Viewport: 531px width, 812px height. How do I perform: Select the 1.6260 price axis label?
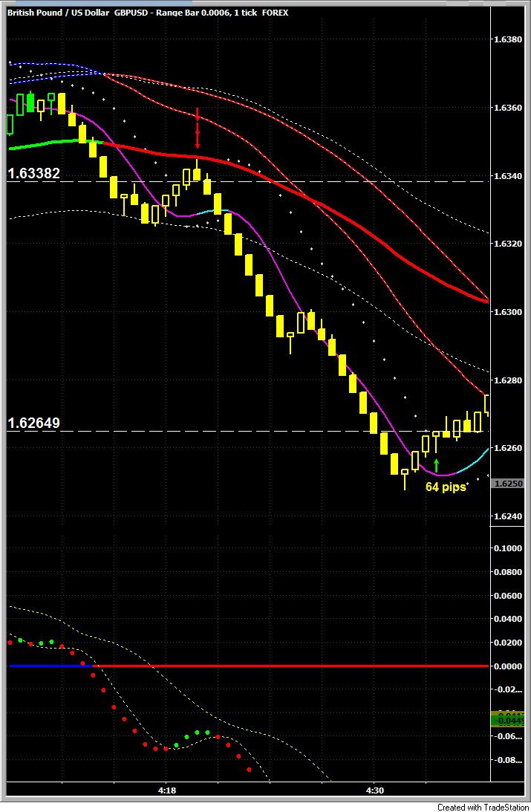click(508, 448)
